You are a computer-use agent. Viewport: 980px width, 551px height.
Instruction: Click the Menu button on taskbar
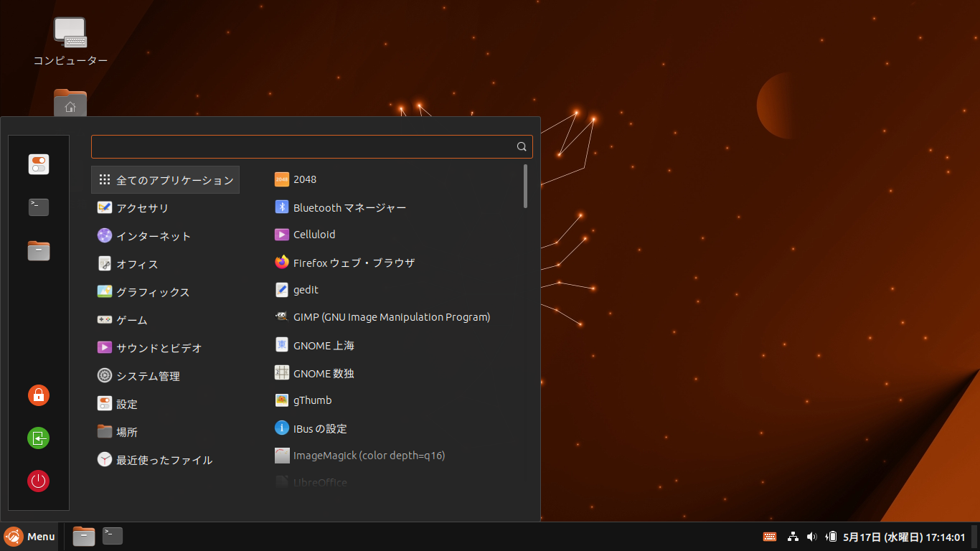[x=29, y=537]
